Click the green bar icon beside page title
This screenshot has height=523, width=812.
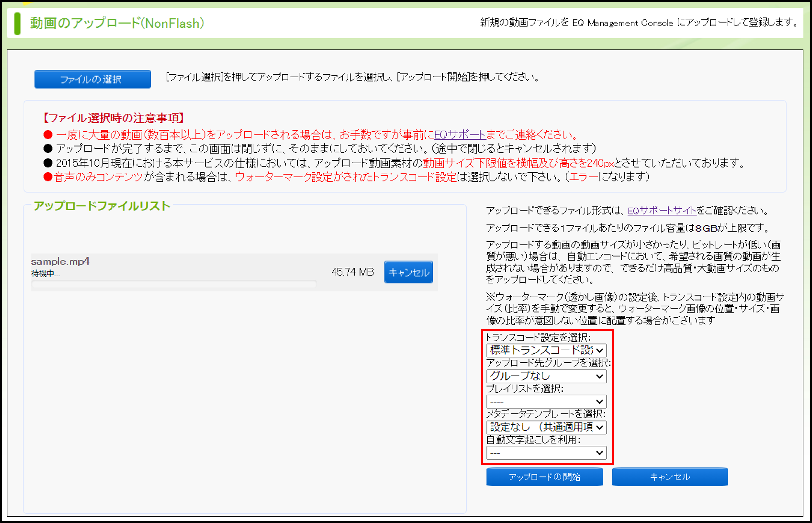(17, 23)
